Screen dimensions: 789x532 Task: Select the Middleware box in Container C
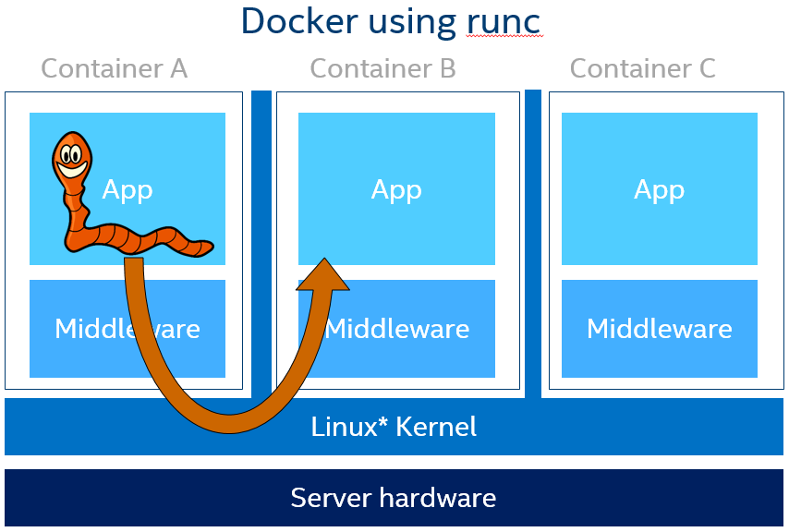(x=659, y=329)
